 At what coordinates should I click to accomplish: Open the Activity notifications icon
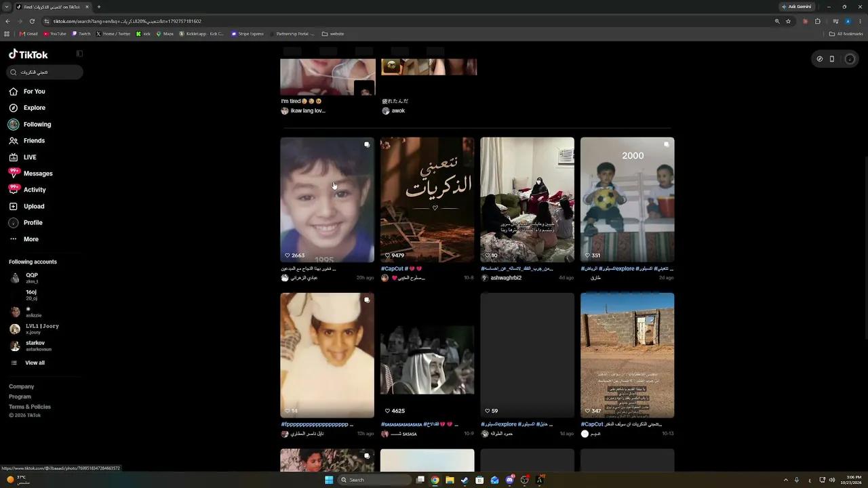(14, 190)
